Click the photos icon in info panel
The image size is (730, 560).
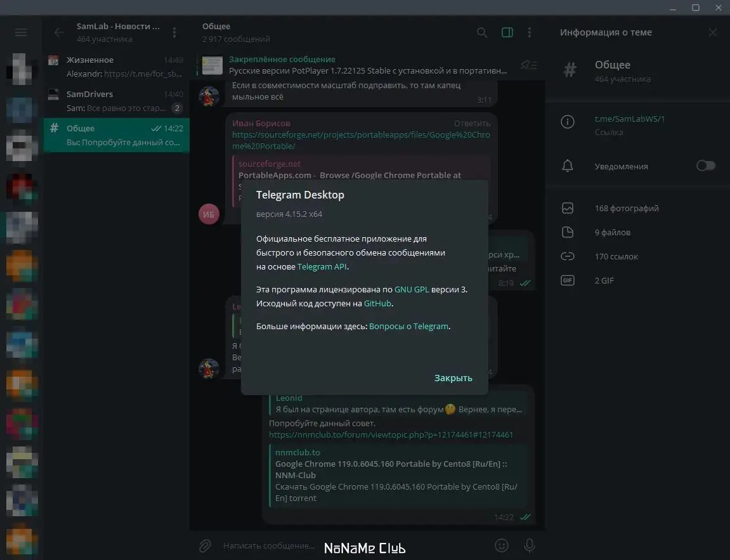pos(567,208)
